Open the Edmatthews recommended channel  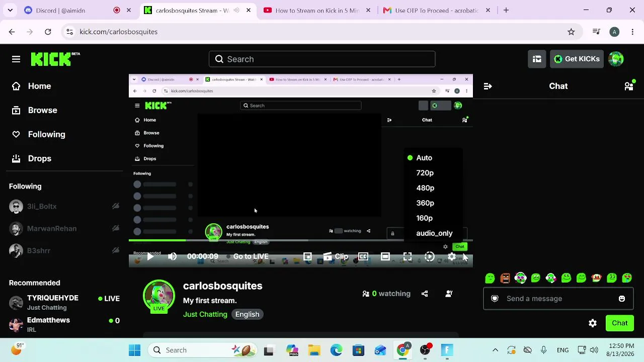tap(64, 325)
